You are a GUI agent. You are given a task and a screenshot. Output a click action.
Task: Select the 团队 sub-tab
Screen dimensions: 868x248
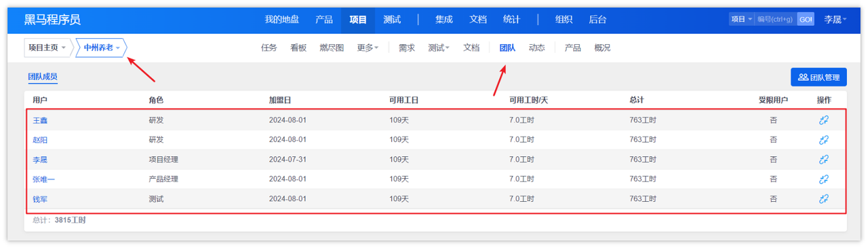507,48
